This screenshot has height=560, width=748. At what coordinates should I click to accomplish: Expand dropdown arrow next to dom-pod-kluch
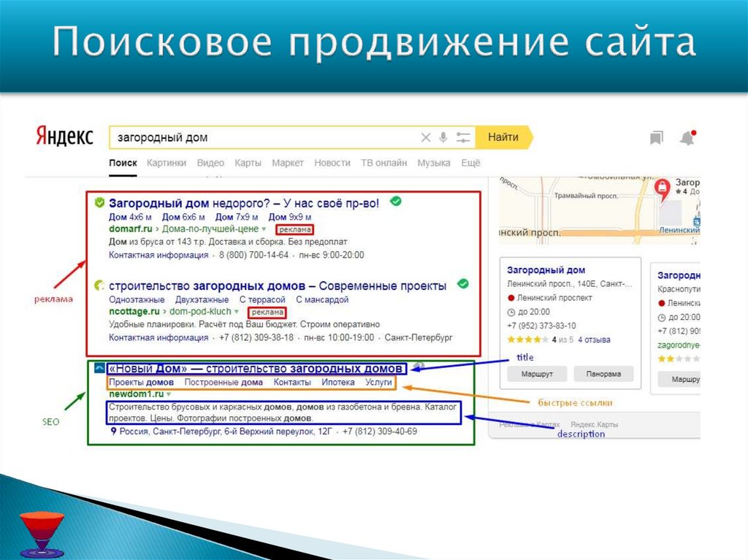point(236,312)
